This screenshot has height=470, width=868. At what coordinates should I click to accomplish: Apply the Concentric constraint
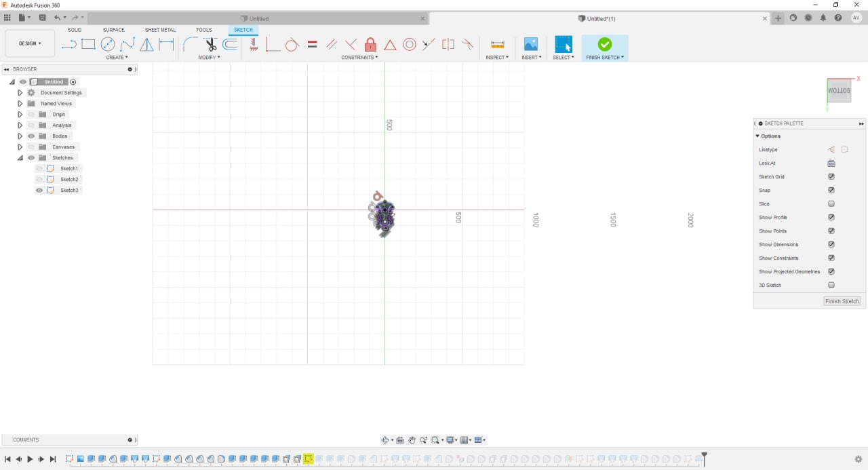pyautogui.click(x=409, y=45)
